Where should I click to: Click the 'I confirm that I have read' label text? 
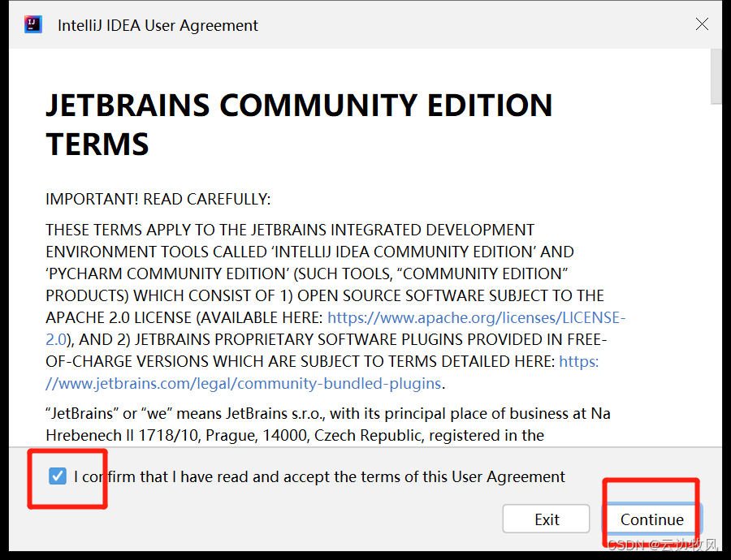319,476
